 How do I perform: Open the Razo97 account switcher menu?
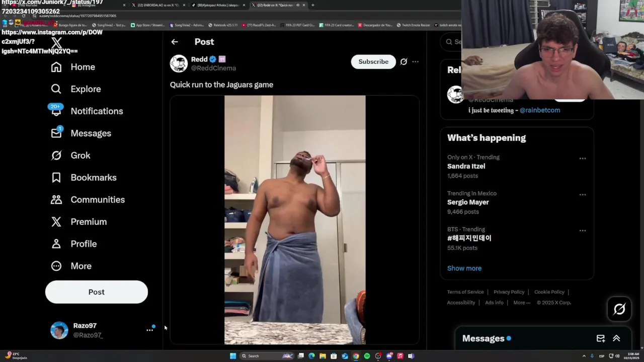click(149, 330)
